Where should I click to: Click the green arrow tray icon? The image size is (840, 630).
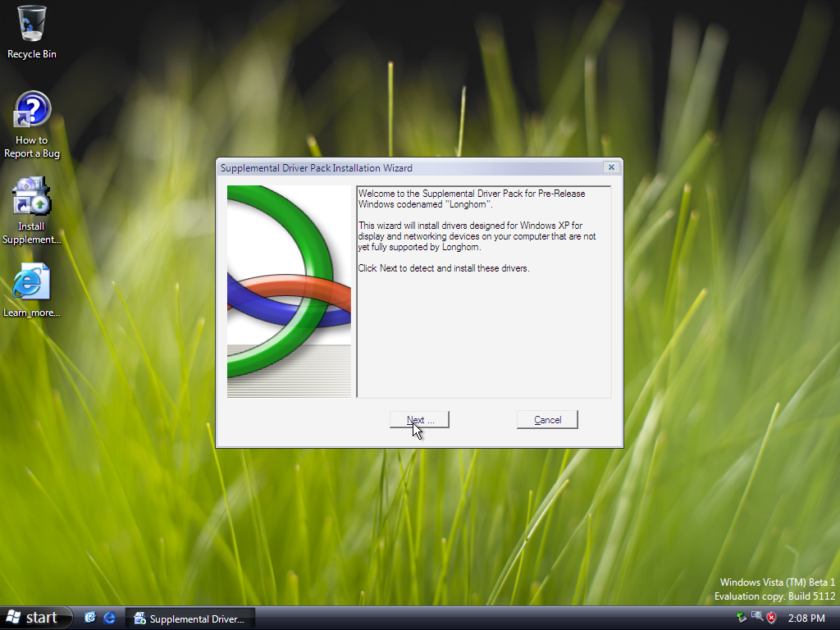click(742, 619)
